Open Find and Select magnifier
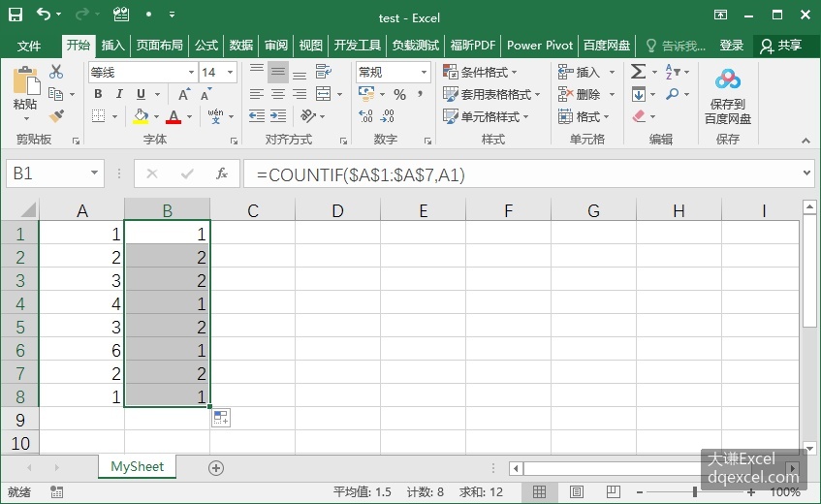This screenshot has width=821, height=504. [x=673, y=94]
